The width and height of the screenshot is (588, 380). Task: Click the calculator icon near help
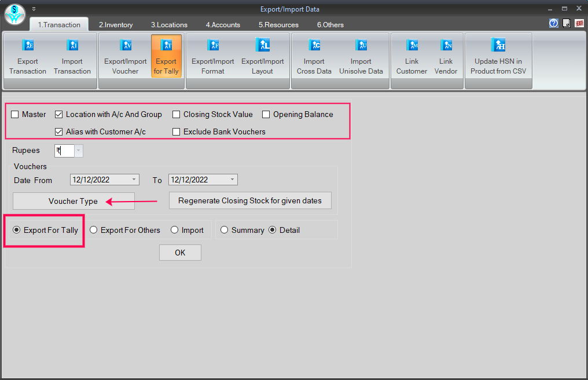click(x=567, y=23)
